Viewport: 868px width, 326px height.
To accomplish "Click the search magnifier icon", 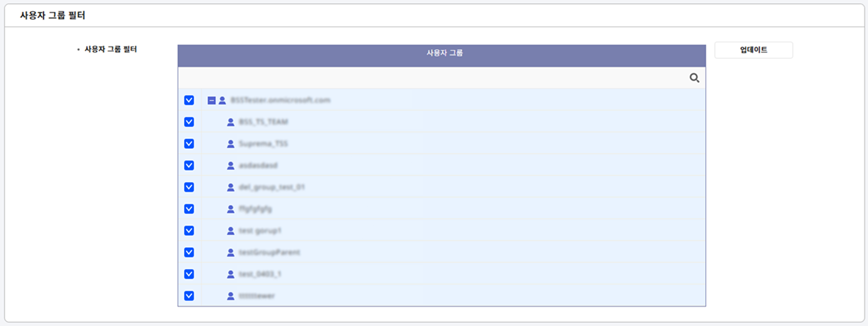I will [694, 78].
